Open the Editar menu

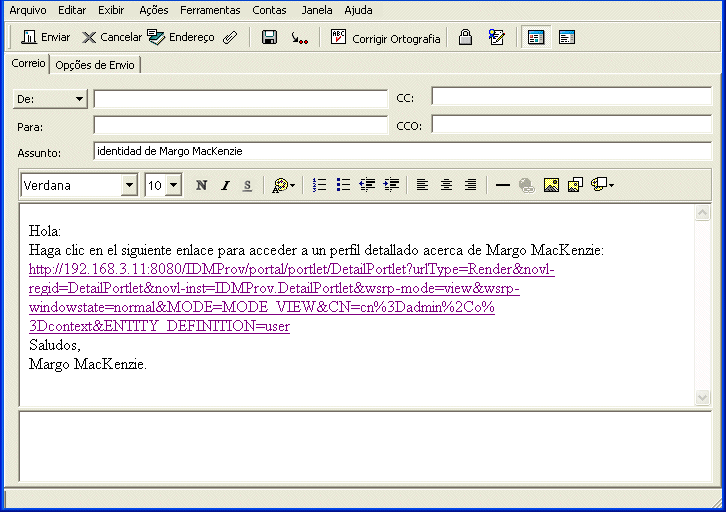click(x=72, y=10)
